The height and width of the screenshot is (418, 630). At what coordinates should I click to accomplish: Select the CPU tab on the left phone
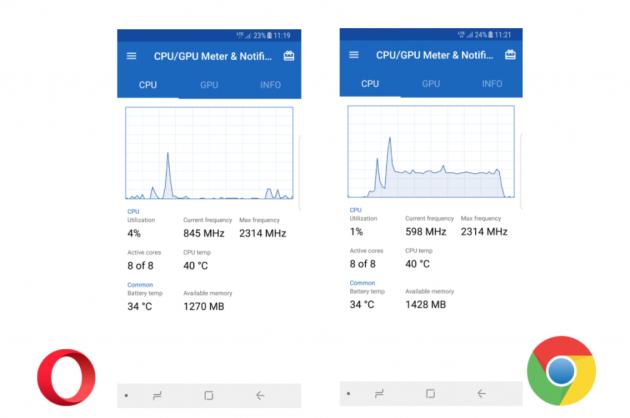(x=148, y=85)
